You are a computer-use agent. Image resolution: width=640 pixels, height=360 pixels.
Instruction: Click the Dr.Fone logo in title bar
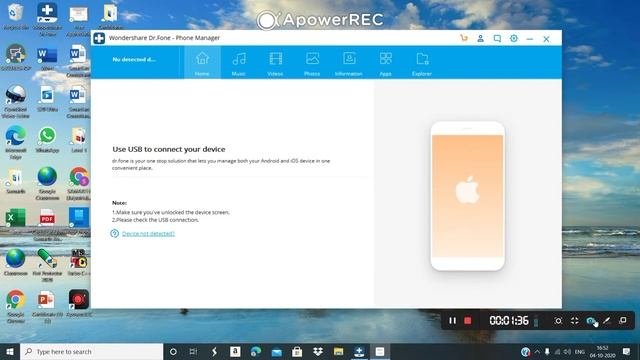coord(99,38)
